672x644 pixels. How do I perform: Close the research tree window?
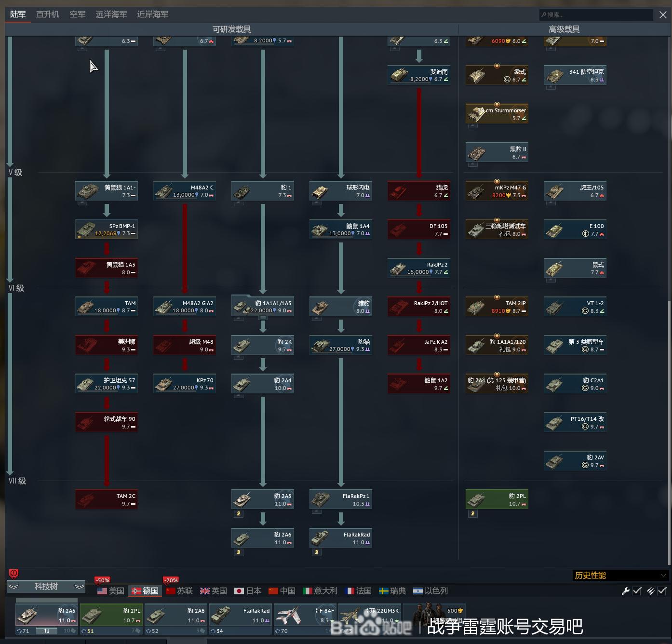point(663,15)
